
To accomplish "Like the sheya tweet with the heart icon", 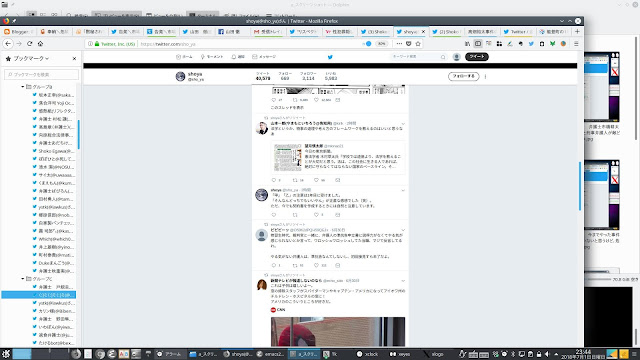I will point(316,215).
